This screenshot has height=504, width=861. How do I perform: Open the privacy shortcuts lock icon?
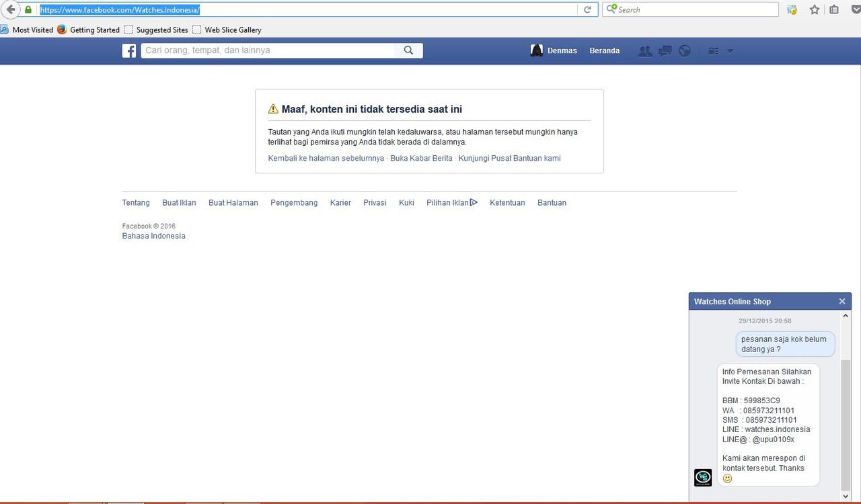[x=714, y=51]
